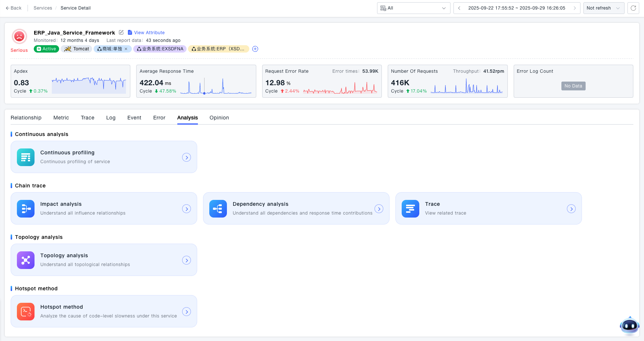The height and width of the screenshot is (341, 644).
Task: Click the refresh icon in top bar
Action: 633,8
